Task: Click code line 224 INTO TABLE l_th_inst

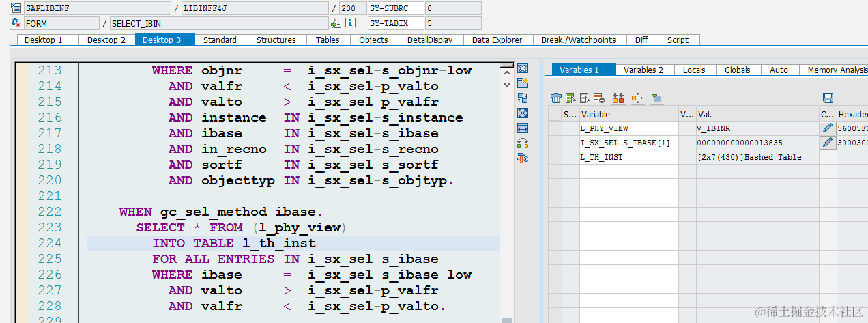Action: (233, 243)
